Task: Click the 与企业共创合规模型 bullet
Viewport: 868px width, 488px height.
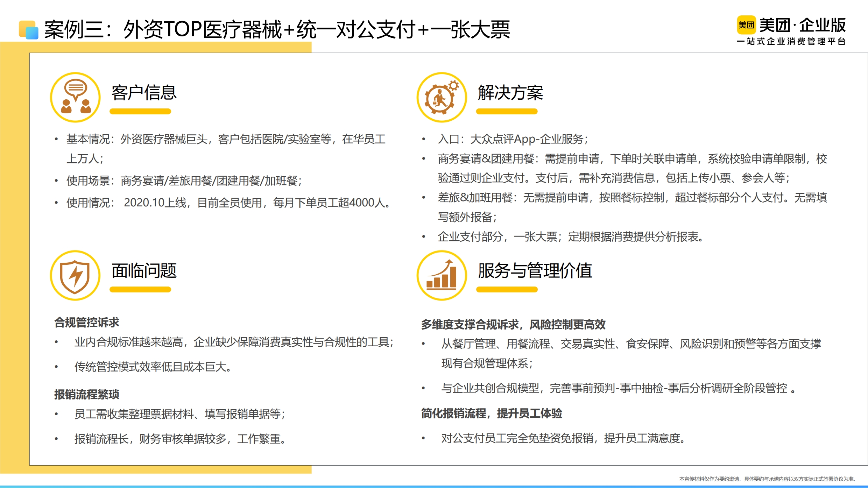Action: [x=619, y=388]
